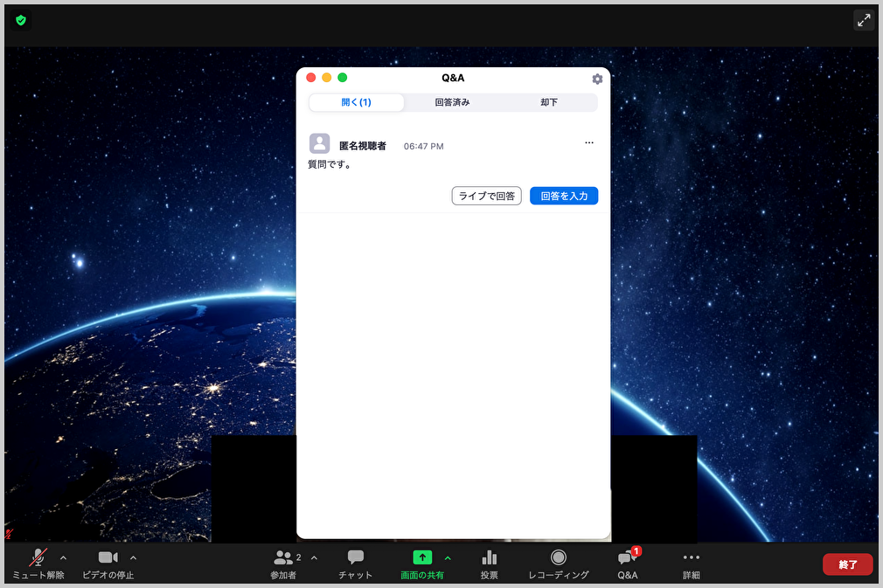This screenshot has width=883, height=588.
Task: Open video options chevron beside camera
Action: [133, 557]
